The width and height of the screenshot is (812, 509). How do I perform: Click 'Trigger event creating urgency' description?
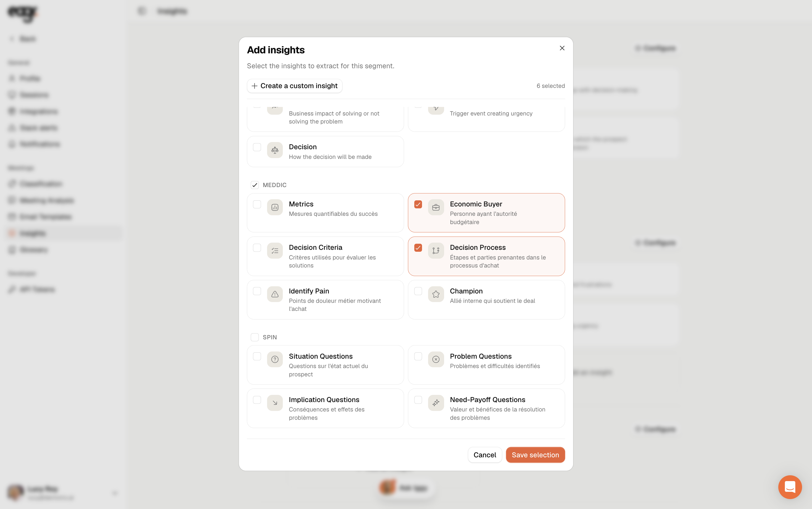(491, 114)
